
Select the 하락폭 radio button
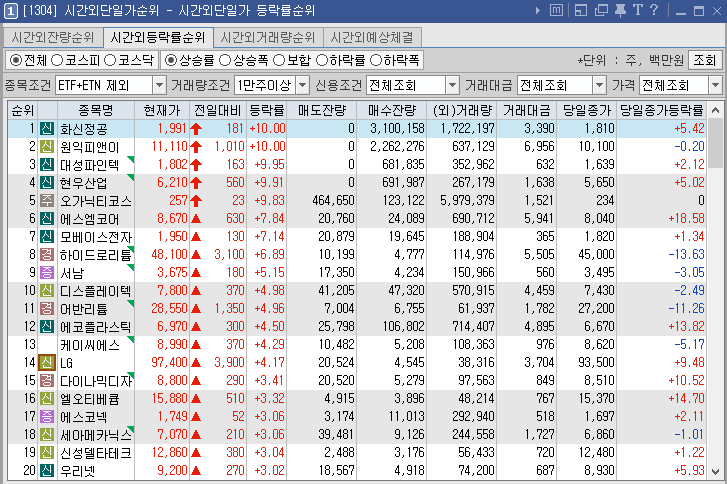click(x=376, y=60)
